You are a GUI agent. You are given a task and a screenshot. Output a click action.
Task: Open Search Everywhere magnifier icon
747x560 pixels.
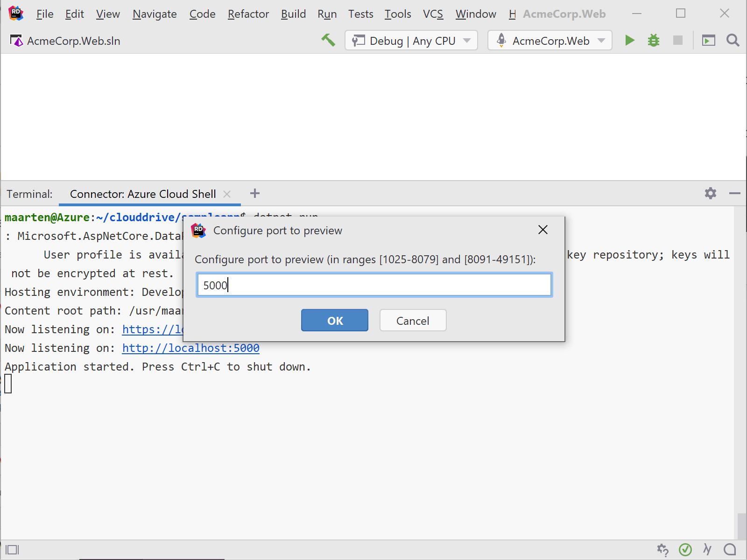(733, 41)
